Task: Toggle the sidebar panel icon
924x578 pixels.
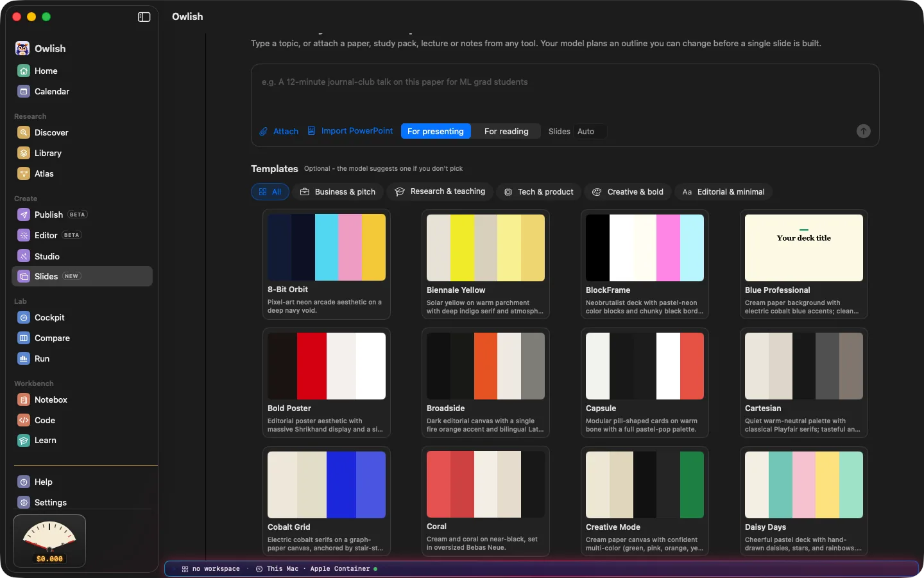Action: [x=144, y=17]
